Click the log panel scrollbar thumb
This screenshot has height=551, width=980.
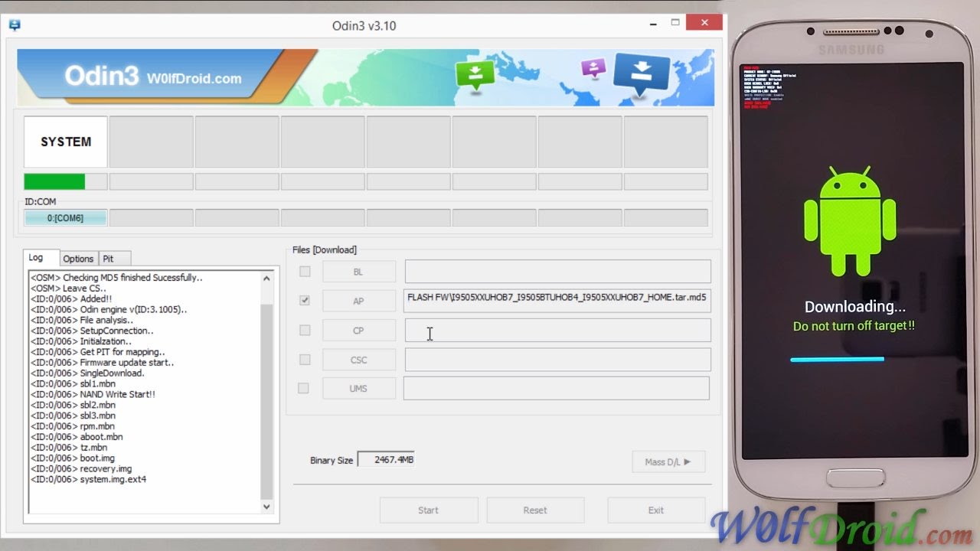(x=266, y=401)
